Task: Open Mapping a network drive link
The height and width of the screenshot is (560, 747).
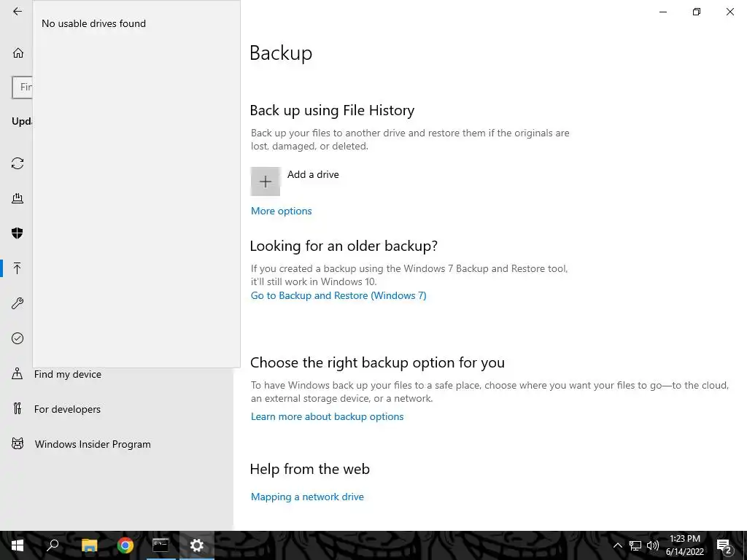Action: 307,497
